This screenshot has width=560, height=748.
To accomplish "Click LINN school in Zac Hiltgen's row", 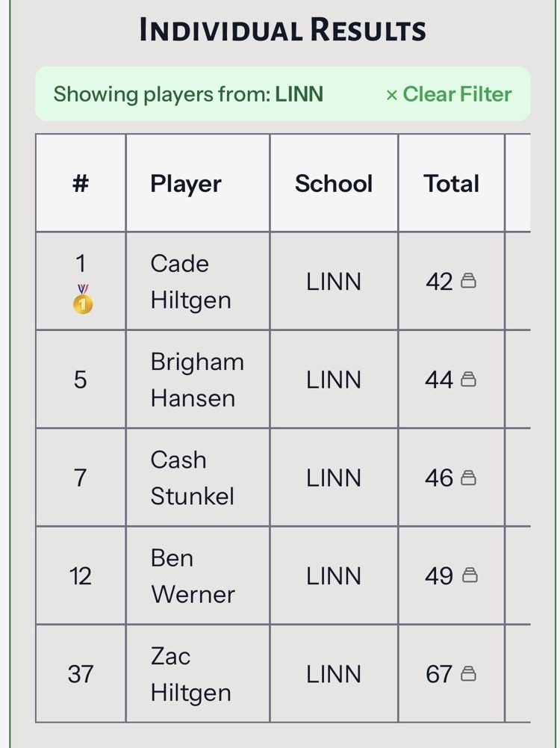I will pyautogui.click(x=334, y=674).
